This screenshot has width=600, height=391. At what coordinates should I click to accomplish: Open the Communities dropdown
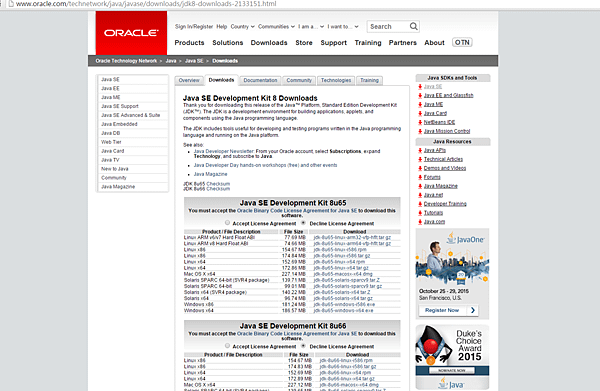pyautogui.click(x=276, y=27)
